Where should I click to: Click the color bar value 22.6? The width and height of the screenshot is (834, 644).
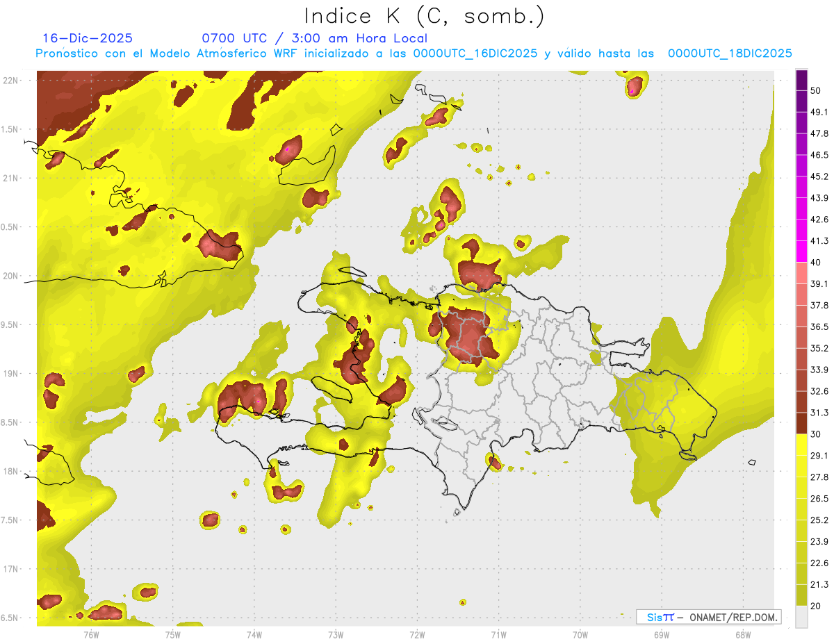point(819,563)
